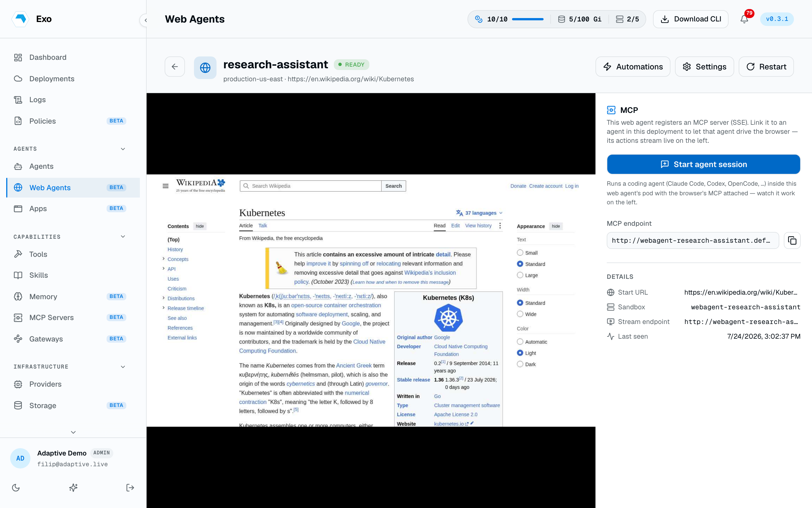
Task: Hide the Appearance panel
Action: pyautogui.click(x=556, y=226)
